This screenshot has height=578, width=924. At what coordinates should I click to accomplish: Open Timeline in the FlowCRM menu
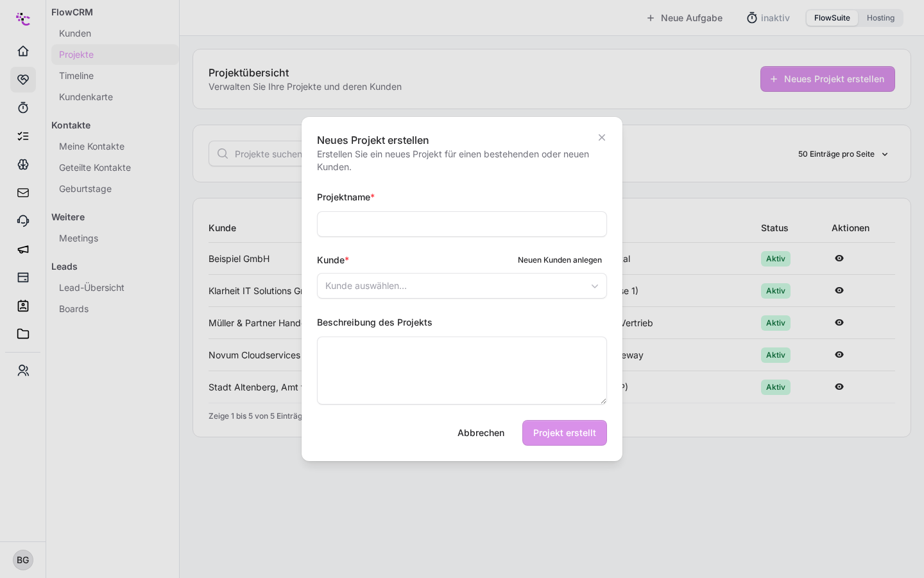[x=76, y=76]
